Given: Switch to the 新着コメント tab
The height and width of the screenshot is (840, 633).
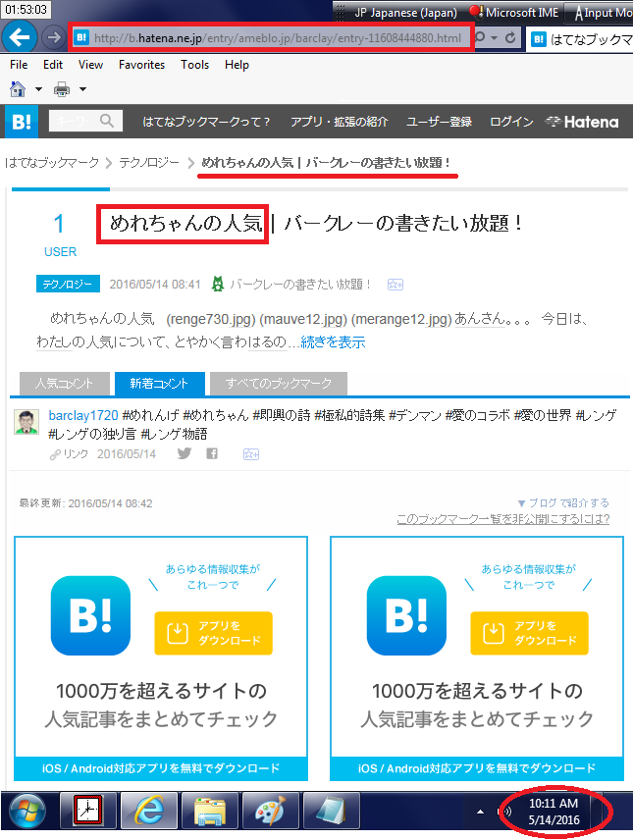Looking at the screenshot, I should [x=159, y=383].
